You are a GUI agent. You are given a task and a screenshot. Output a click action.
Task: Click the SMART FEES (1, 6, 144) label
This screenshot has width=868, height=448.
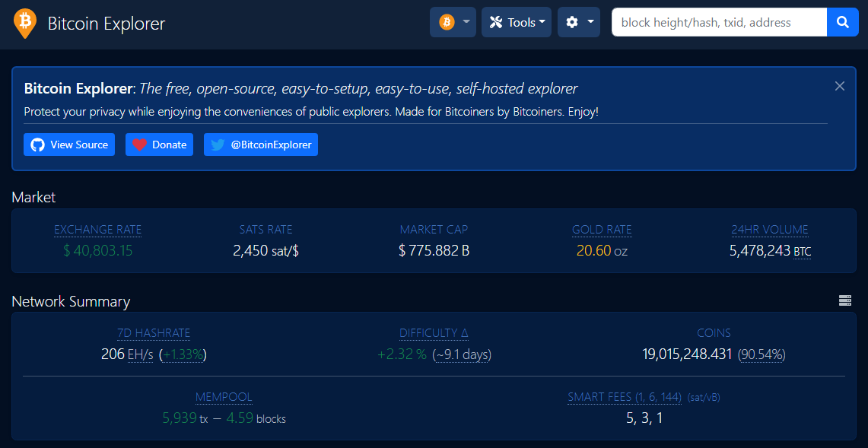point(625,397)
